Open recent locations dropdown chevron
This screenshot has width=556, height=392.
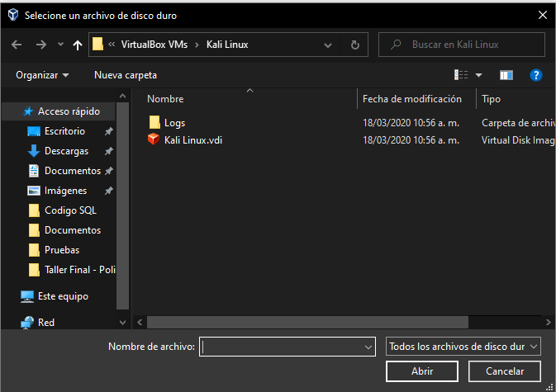click(x=60, y=45)
